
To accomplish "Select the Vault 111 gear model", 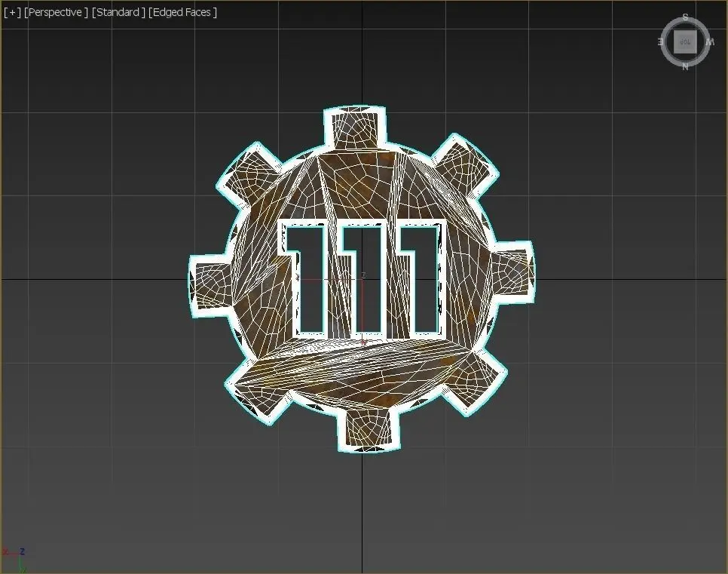I will coord(361,279).
